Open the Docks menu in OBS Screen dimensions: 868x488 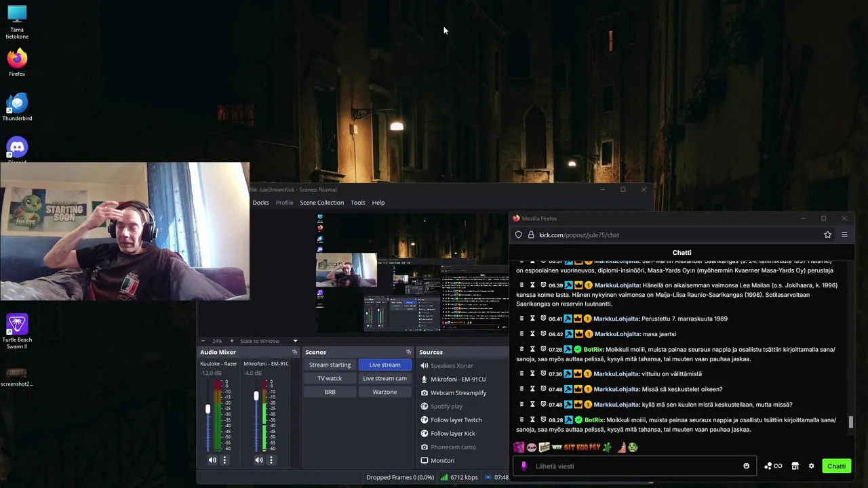[x=260, y=203]
